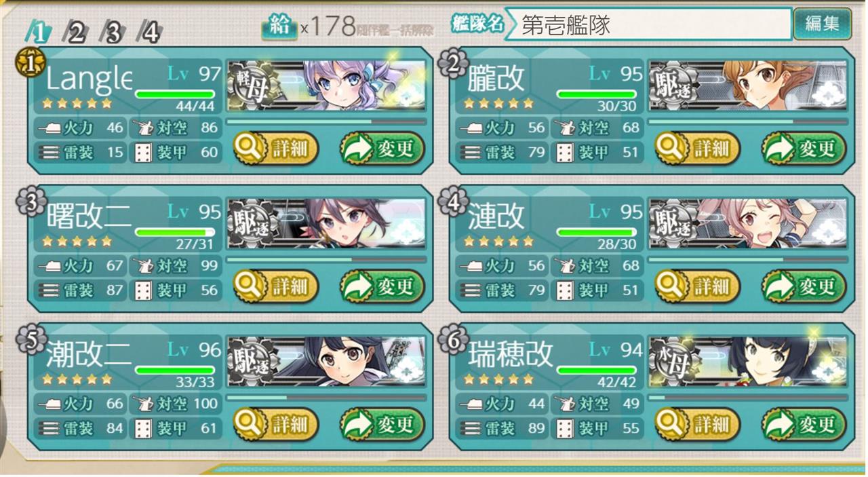Click 朧改 ship portrait banner
This screenshot has height=477, width=868.
point(748,85)
